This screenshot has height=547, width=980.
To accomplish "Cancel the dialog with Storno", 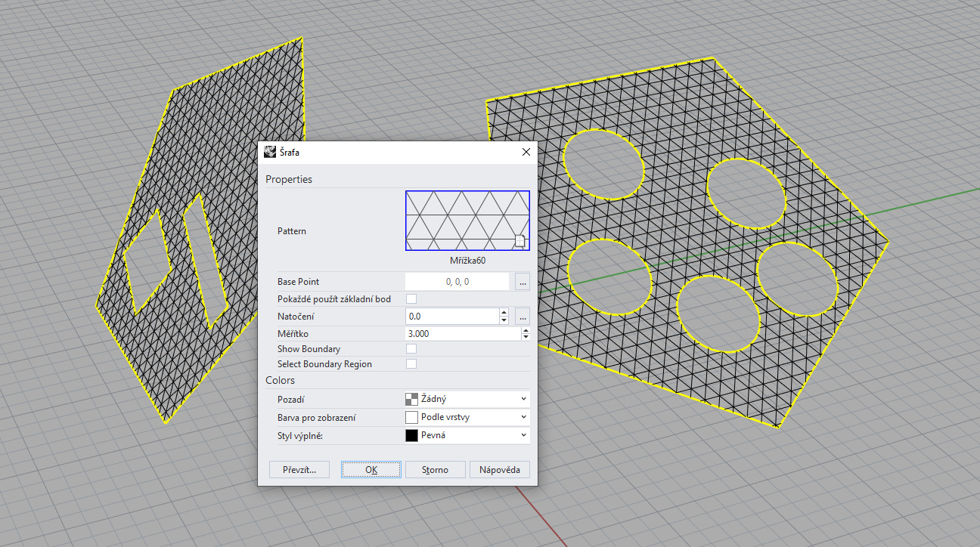I will (x=435, y=469).
